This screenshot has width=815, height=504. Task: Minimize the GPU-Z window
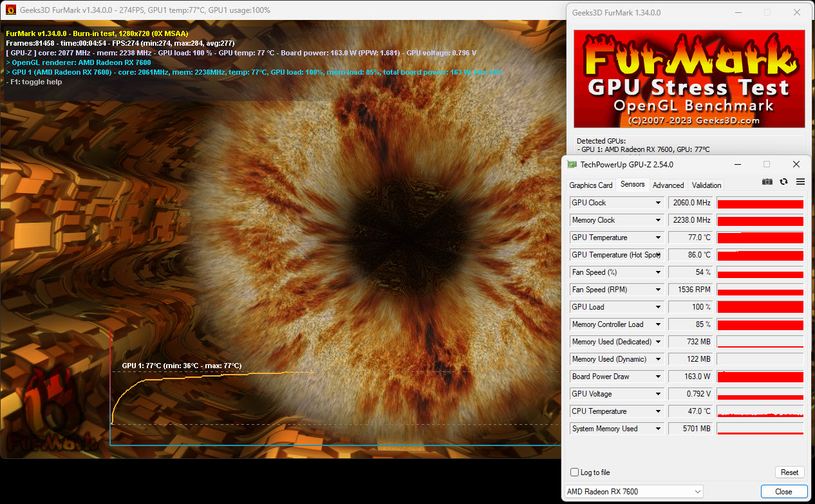click(738, 165)
